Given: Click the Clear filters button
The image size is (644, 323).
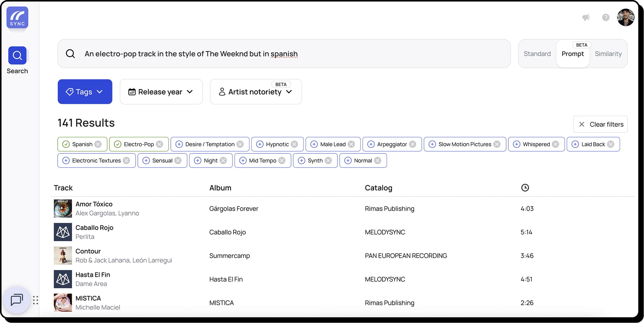Looking at the screenshot, I should tap(600, 124).
